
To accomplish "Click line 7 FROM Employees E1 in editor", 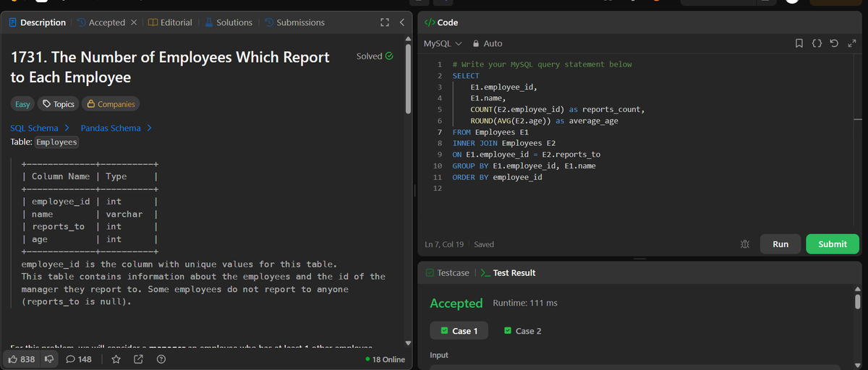I will coord(490,132).
